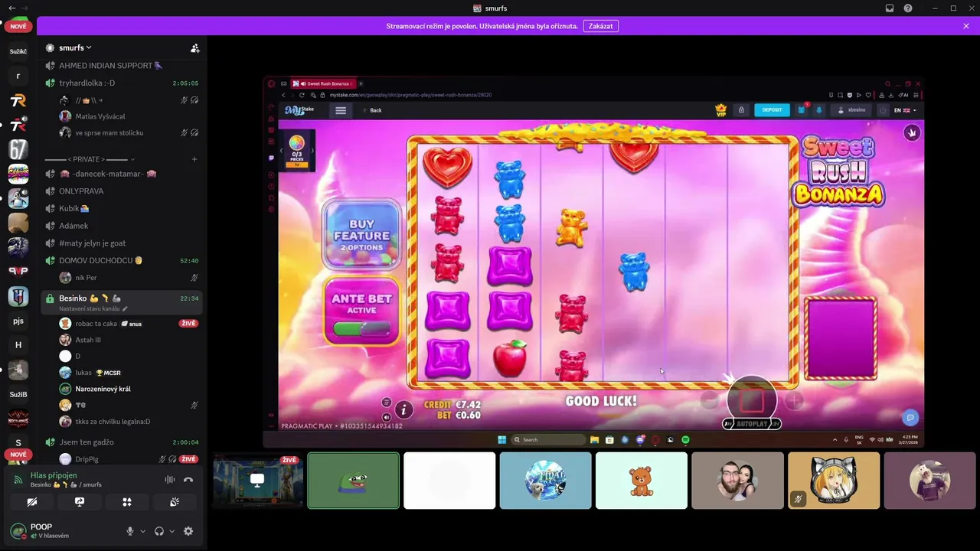
Task: Add channel to PRIVATE category
Action: click(x=194, y=159)
